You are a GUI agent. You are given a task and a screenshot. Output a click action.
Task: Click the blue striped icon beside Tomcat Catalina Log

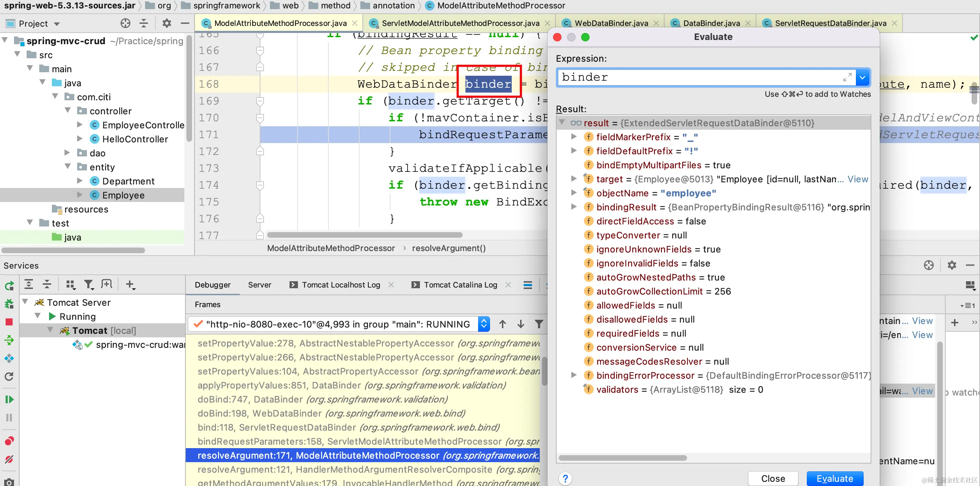[x=528, y=285]
